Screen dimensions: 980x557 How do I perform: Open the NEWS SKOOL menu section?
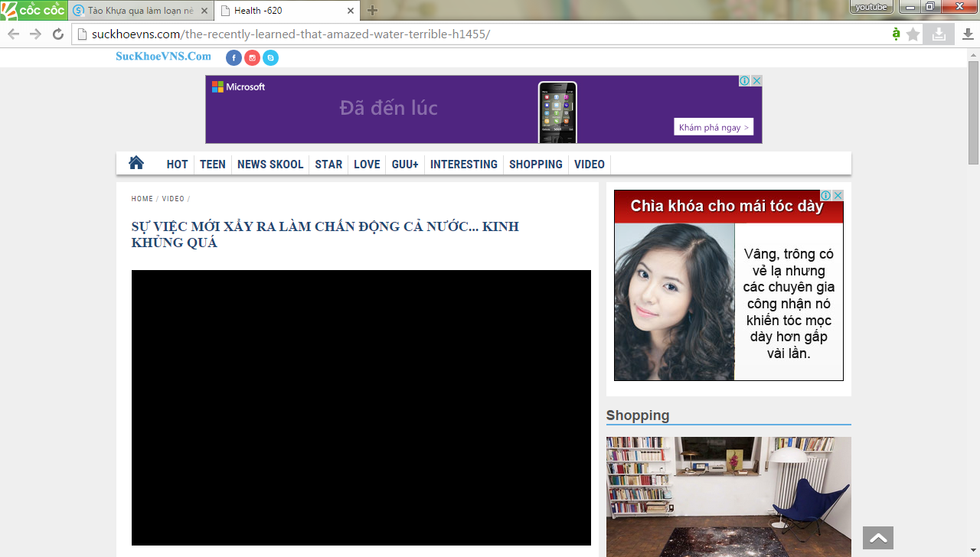coord(270,164)
